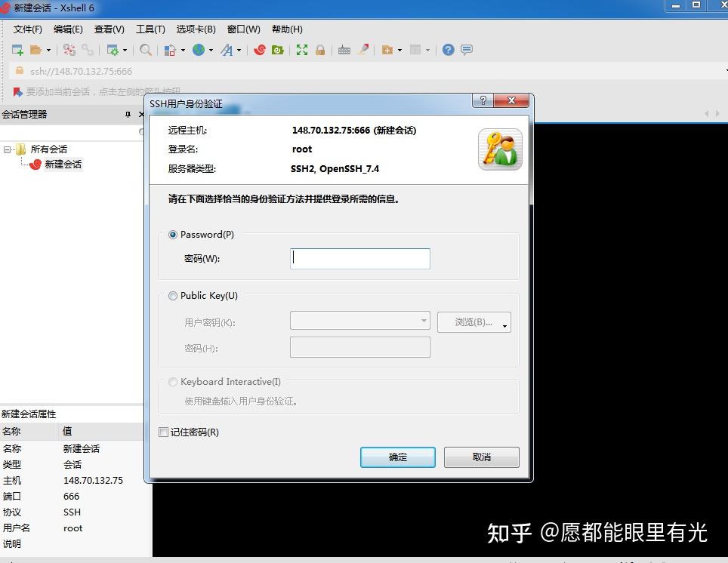Select the 所有会话 folder
Image resolution: width=728 pixels, height=563 pixels.
(49, 149)
